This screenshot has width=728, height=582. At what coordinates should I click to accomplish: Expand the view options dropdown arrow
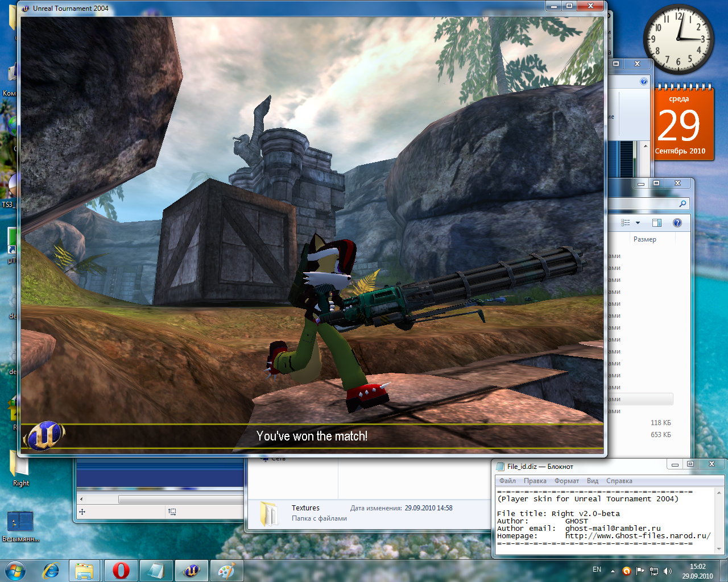click(x=638, y=223)
